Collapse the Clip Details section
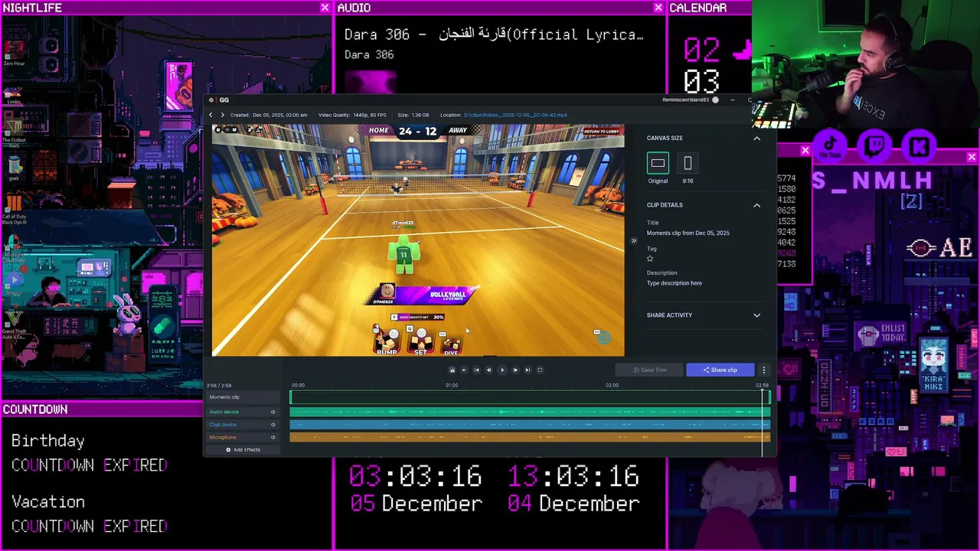This screenshot has width=980, height=551. pos(756,205)
